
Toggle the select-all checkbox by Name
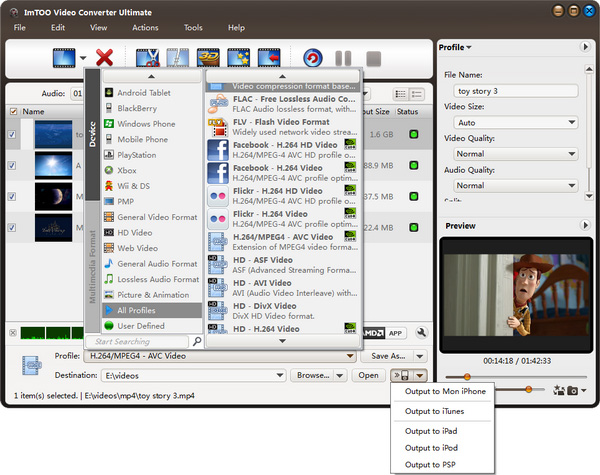(13, 111)
